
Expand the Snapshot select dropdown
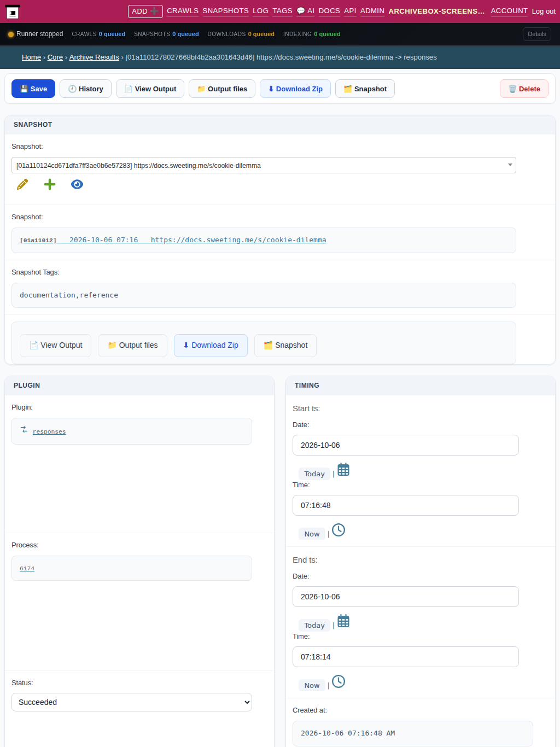coord(264,165)
